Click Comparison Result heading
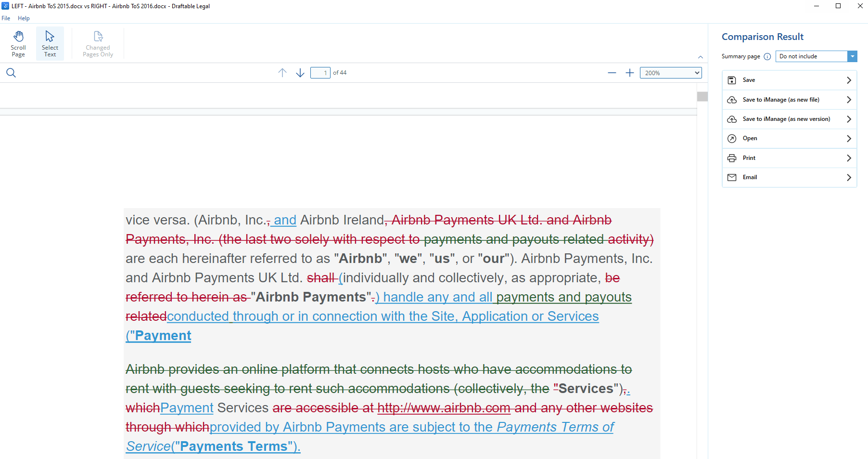 pyautogui.click(x=763, y=37)
